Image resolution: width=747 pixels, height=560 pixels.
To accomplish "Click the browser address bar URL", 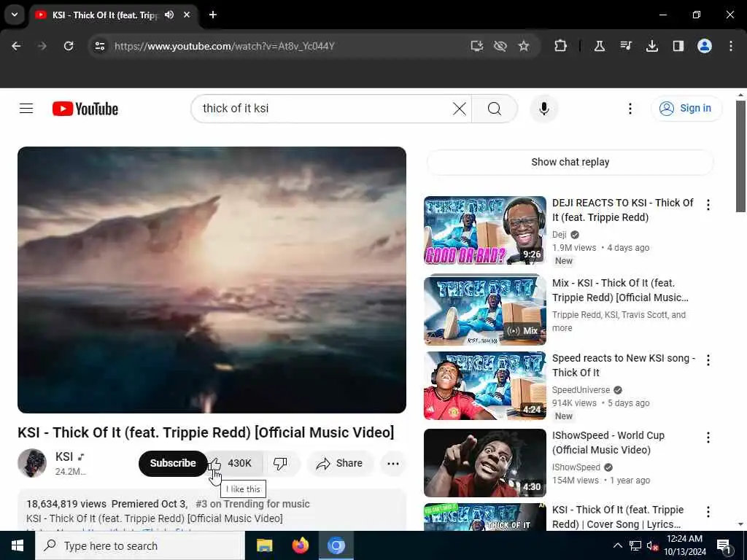I will click(x=225, y=46).
